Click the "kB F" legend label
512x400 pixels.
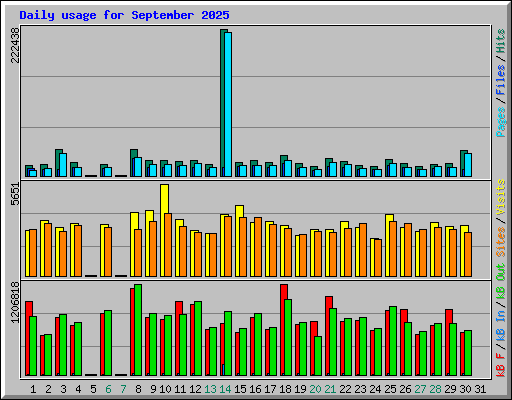click(501, 365)
